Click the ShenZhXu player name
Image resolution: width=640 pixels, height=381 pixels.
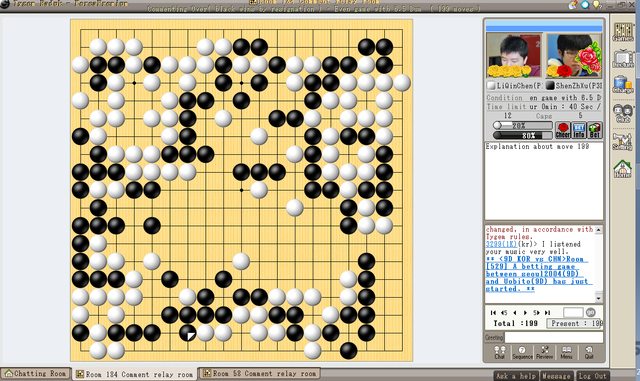[x=578, y=86]
